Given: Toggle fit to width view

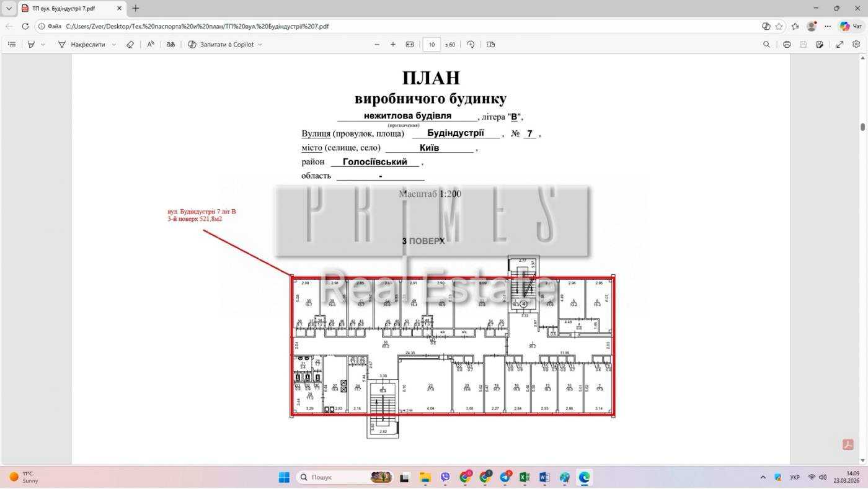Looking at the screenshot, I should (x=410, y=45).
